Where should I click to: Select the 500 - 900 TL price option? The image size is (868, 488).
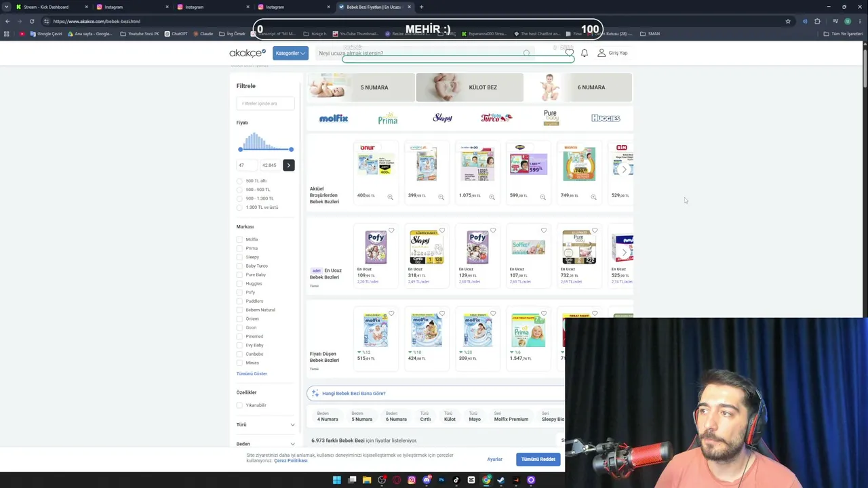pyautogui.click(x=239, y=190)
